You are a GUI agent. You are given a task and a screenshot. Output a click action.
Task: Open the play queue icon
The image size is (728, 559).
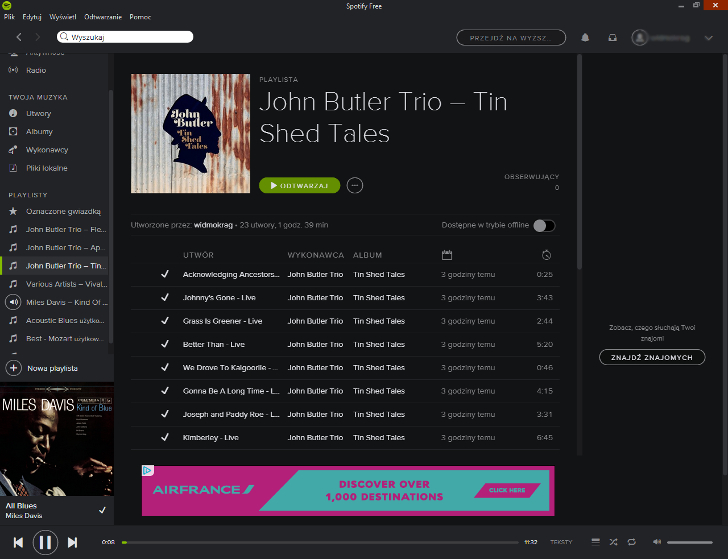pos(596,542)
